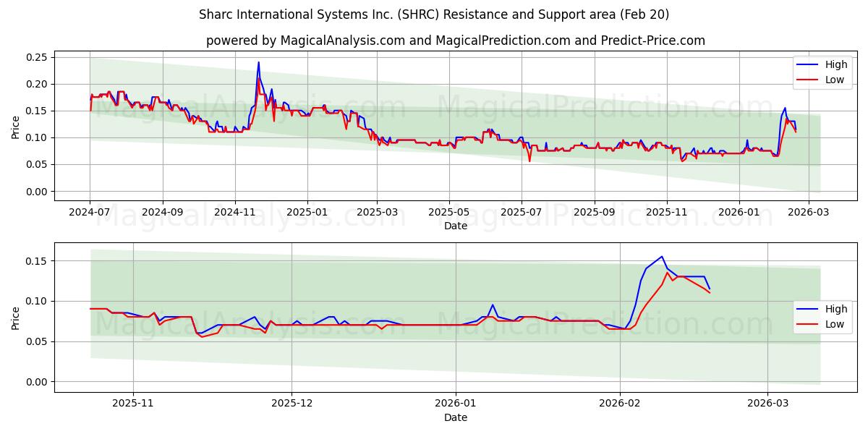
Task: Click the '2024-09' tick label
Action: pos(162,213)
